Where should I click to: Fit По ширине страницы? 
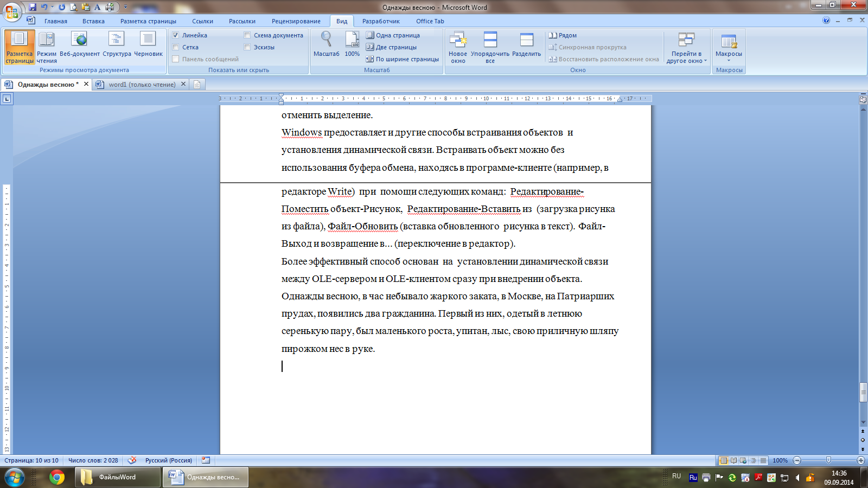[x=402, y=59]
